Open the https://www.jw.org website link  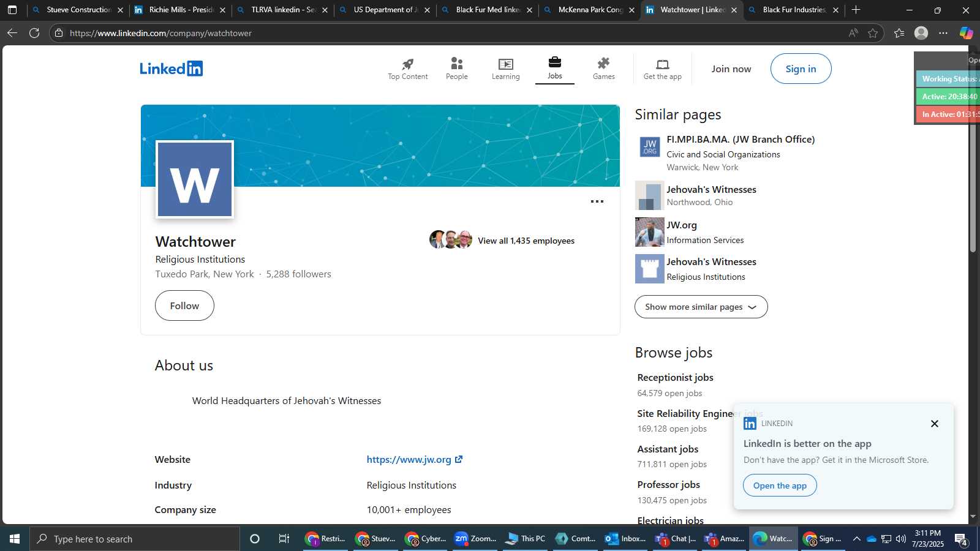click(414, 459)
